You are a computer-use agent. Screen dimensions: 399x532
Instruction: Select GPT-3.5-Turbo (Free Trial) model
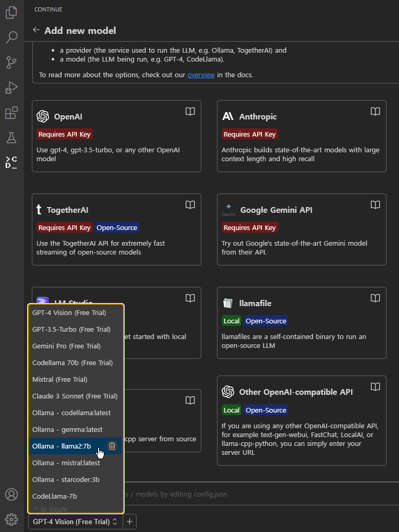click(x=75, y=329)
